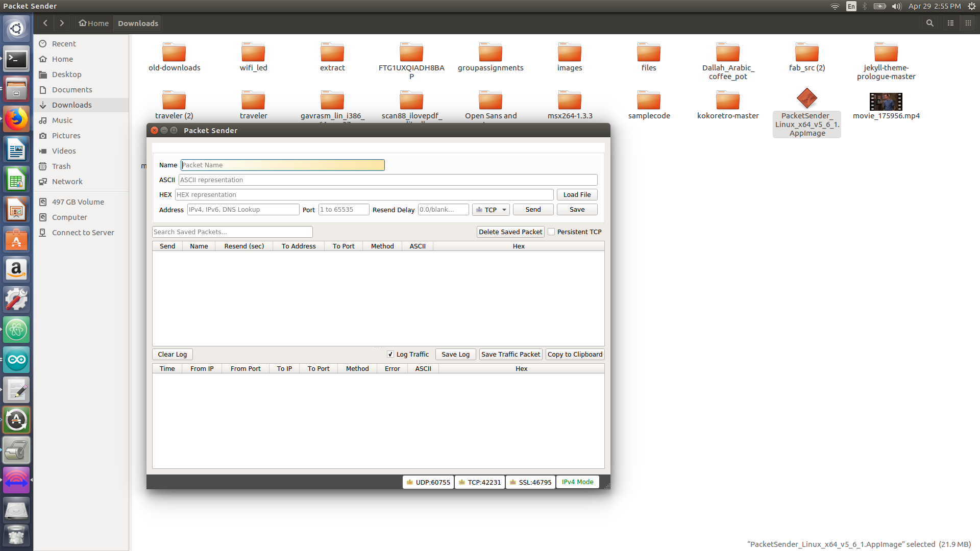This screenshot has width=980, height=551.
Task: Open Pictures in the sidebar
Action: (66, 136)
